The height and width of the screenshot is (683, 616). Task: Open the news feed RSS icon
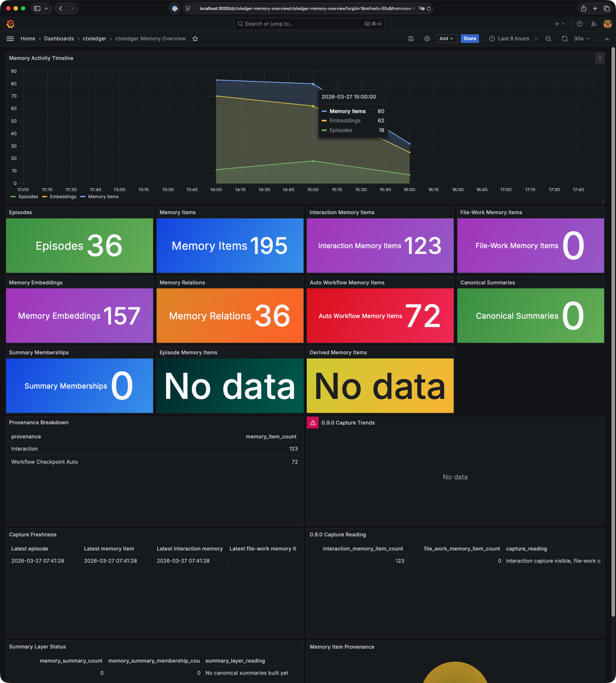(x=594, y=24)
